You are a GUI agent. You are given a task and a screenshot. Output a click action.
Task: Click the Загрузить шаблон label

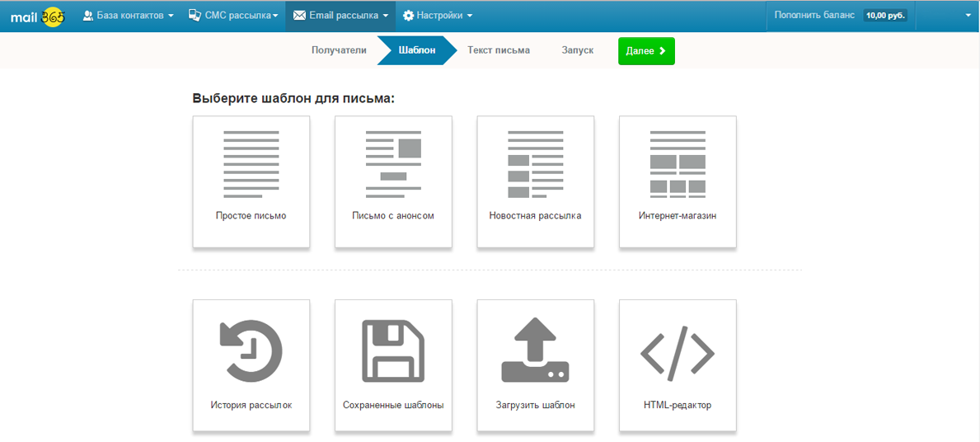coord(536,405)
